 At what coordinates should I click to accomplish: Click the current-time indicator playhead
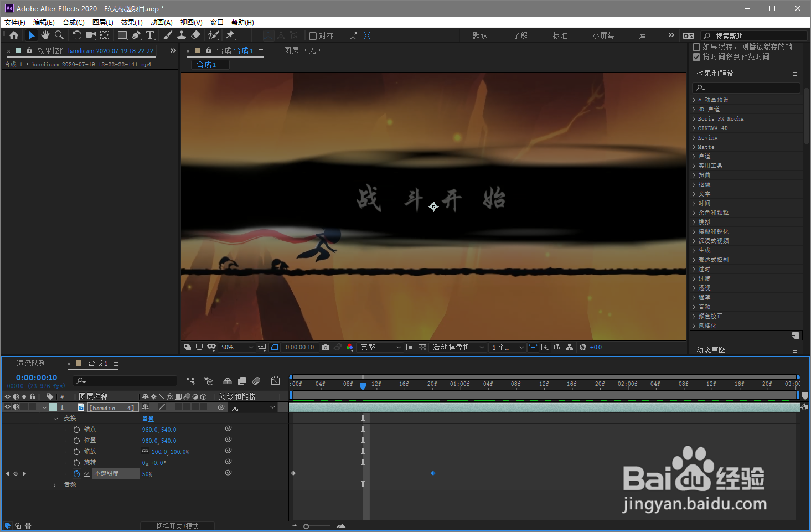point(363,385)
